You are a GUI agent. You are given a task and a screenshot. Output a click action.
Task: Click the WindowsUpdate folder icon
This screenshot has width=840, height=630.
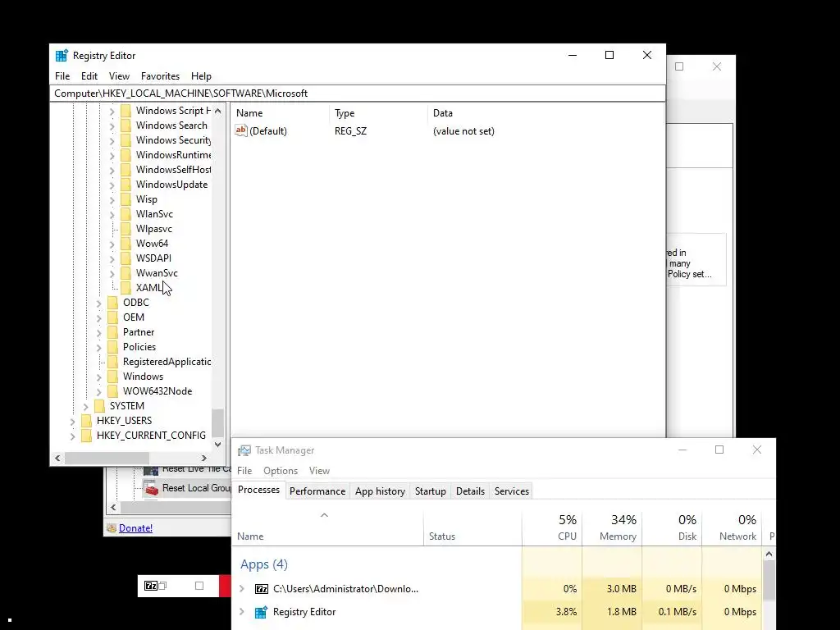[126, 185]
